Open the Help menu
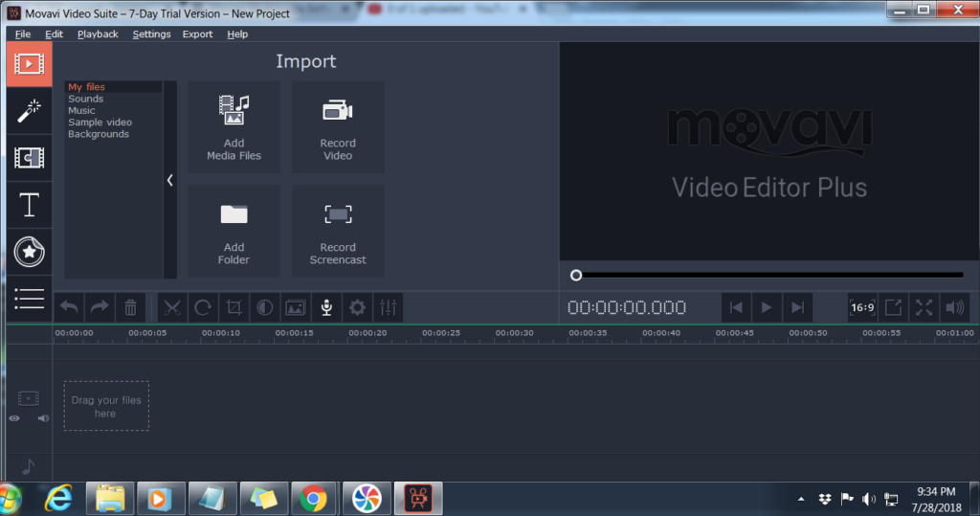The height and width of the screenshot is (516, 980). point(237,34)
